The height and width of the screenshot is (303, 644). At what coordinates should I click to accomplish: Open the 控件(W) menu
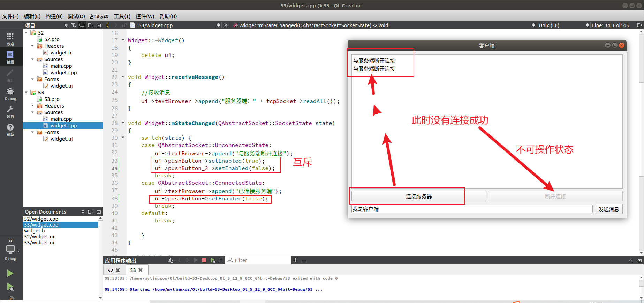(145, 16)
